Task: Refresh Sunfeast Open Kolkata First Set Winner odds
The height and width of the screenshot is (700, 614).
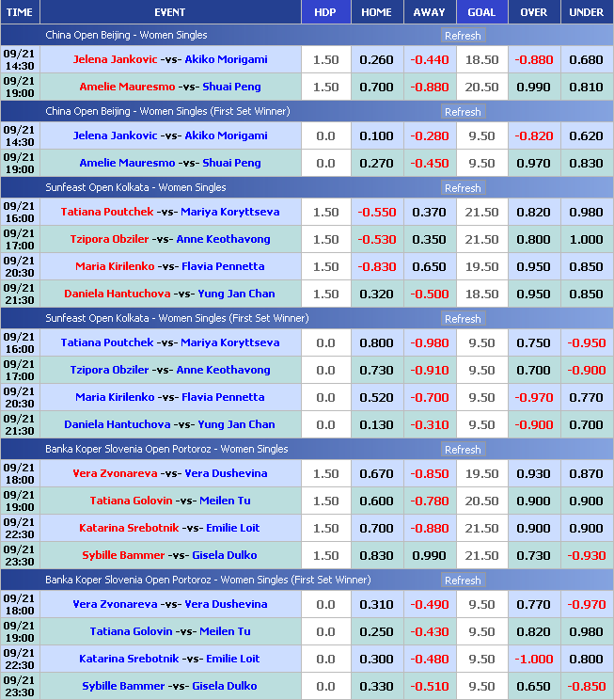Action: pyautogui.click(x=462, y=319)
